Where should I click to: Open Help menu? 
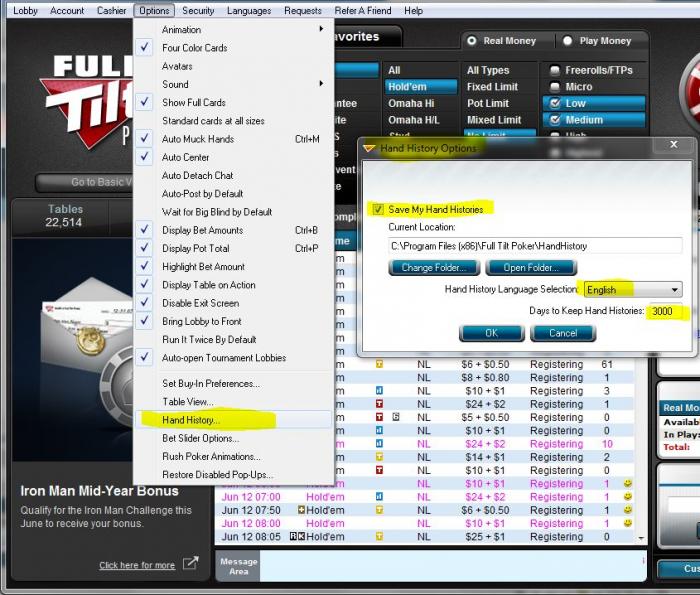point(413,10)
